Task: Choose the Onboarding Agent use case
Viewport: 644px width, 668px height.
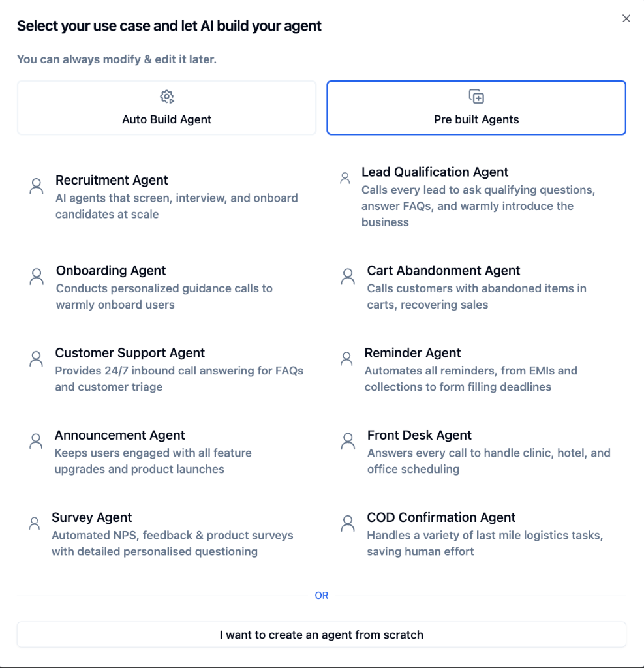Action: (x=111, y=271)
